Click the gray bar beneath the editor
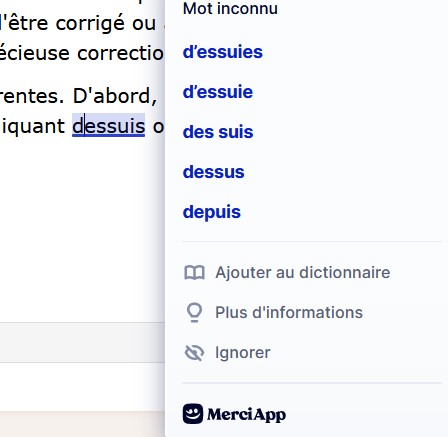The height and width of the screenshot is (437, 448). (x=82, y=342)
